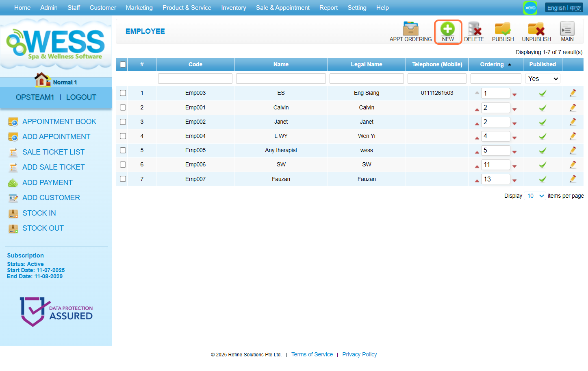This screenshot has height=371, width=588.
Task: Click the edit pencil for Emp003
Action: (573, 93)
